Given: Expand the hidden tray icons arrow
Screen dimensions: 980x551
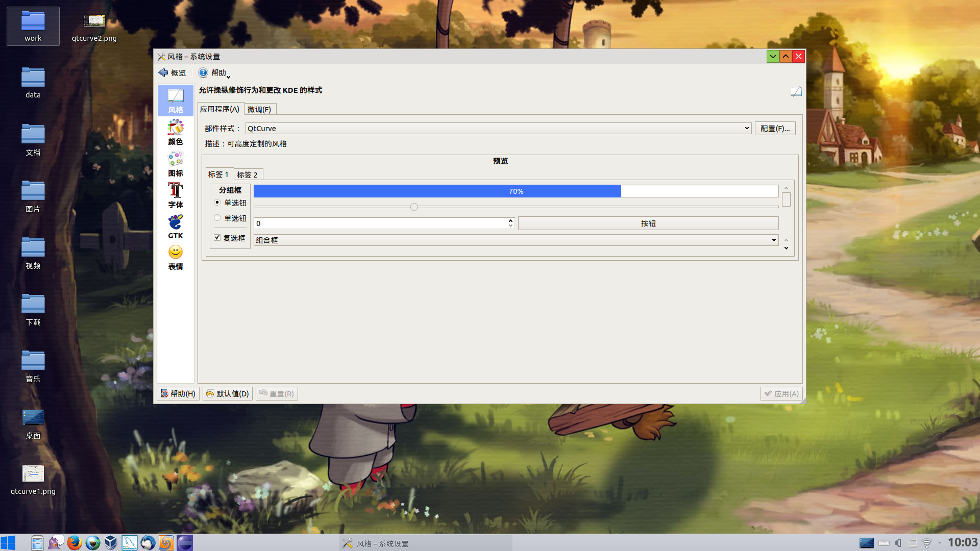Looking at the screenshot, I should [940, 543].
